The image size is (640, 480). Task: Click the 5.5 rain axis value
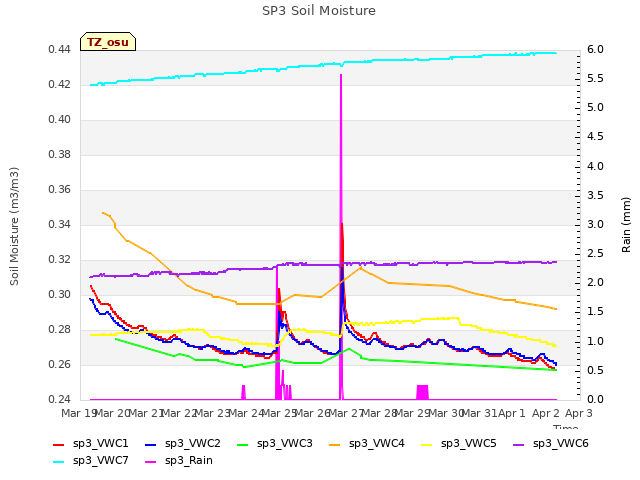596,79
